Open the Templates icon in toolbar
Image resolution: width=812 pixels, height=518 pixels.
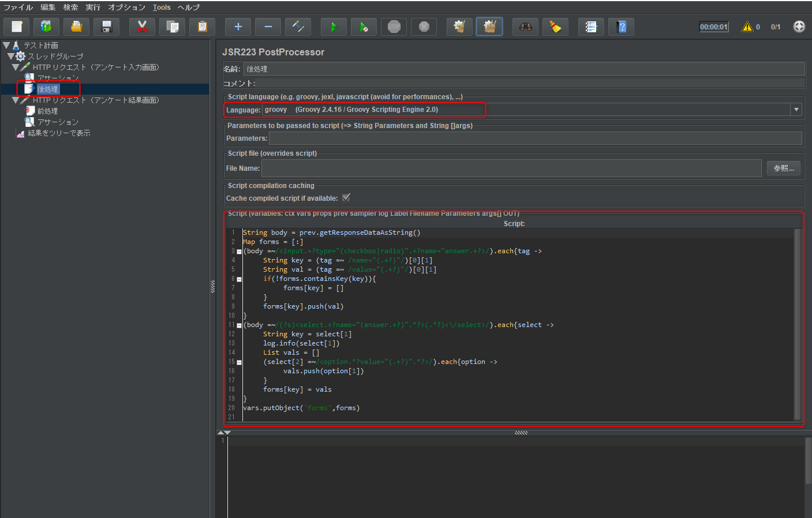click(46, 27)
